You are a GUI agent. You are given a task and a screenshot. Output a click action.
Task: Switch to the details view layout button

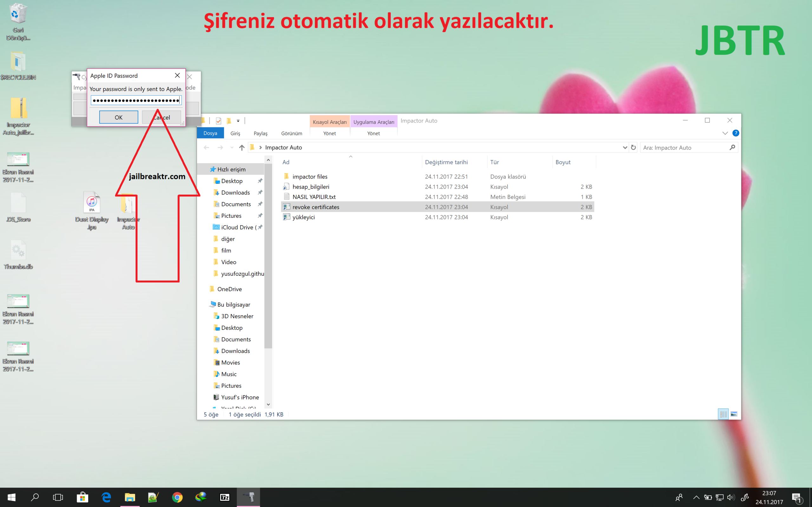coord(723,414)
